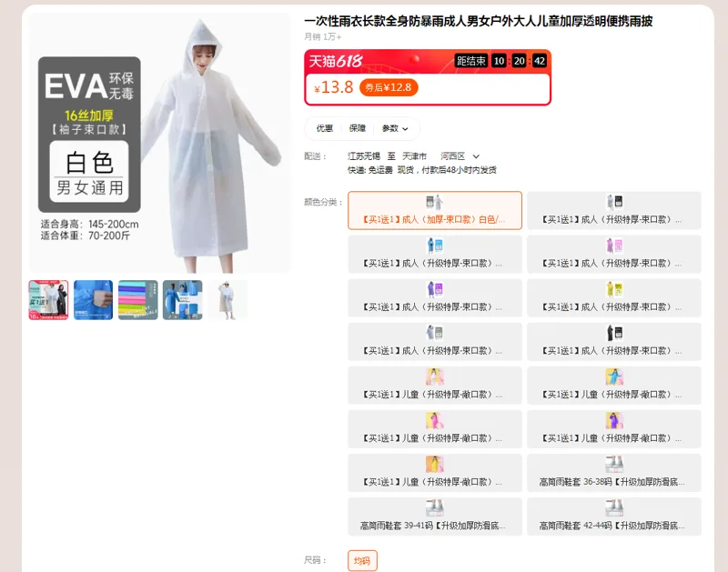The image size is (728, 572).
Task: Expand the 参数 dropdown
Action: [x=395, y=128]
